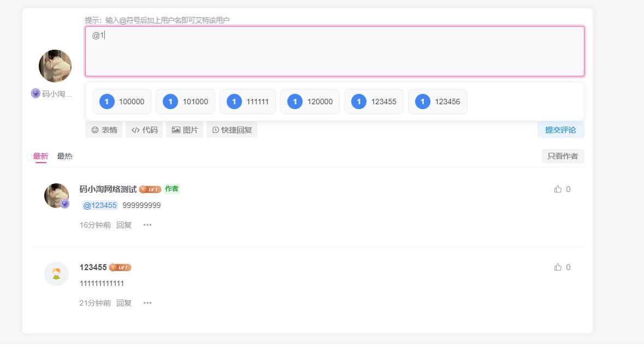Like 123455's comment with thumbs-up icon

click(x=559, y=267)
